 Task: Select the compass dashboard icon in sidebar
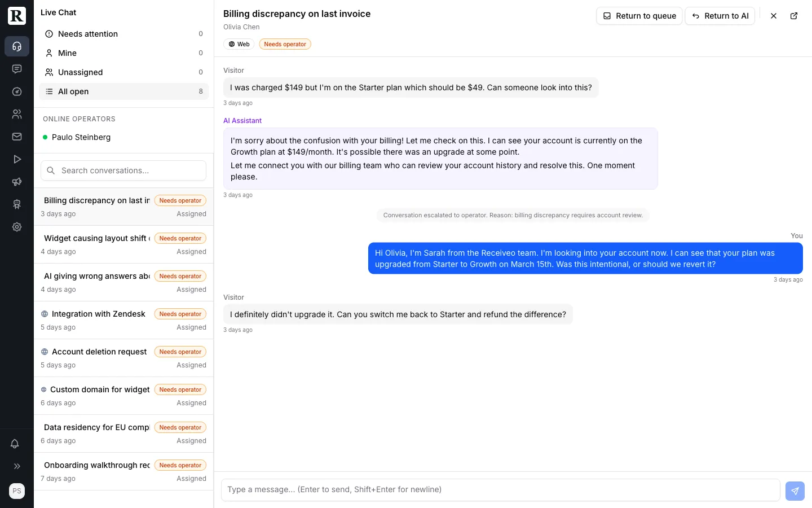[x=17, y=91]
